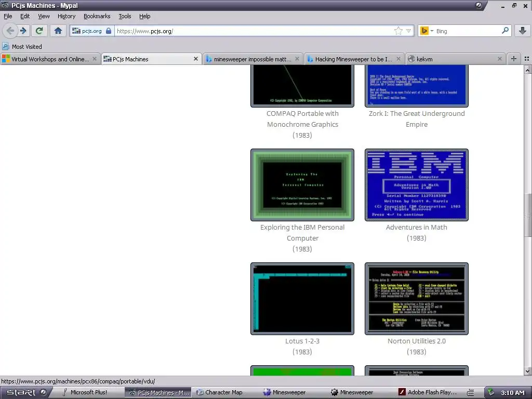Close the PCjs Machines tab
The image size is (532, 399).
point(196,59)
